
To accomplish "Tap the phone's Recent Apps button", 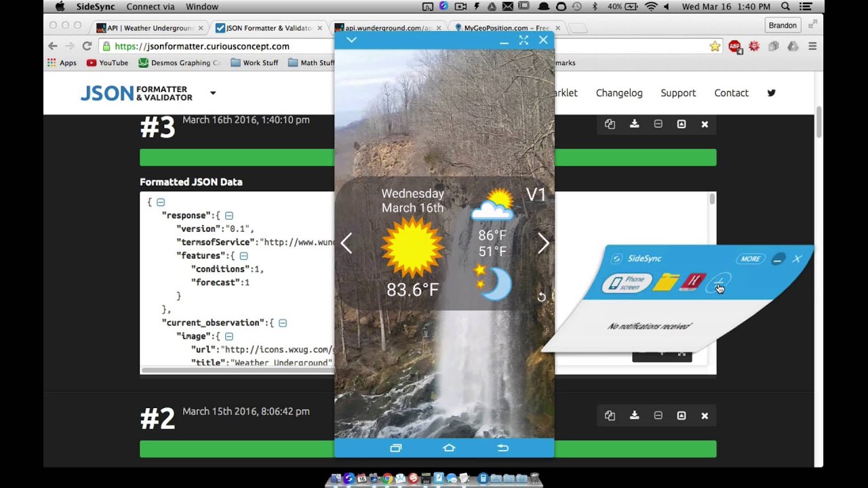I will (x=396, y=448).
